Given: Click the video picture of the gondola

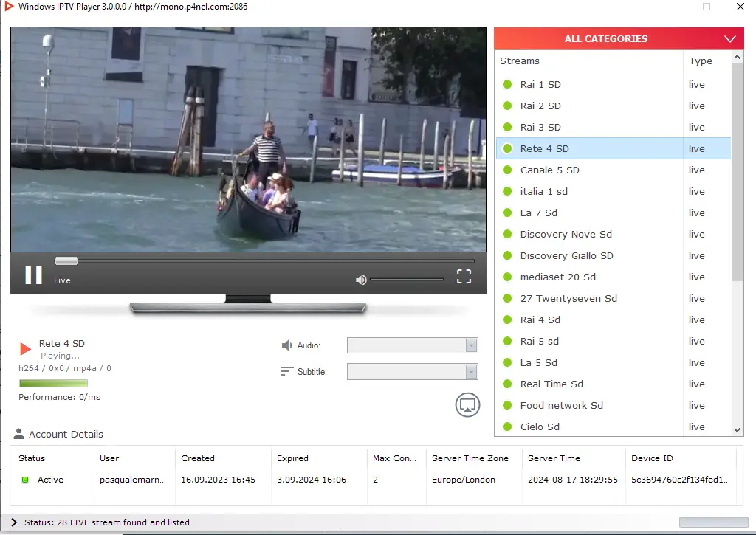Looking at the screenshot, I should (x=248, y=139).
